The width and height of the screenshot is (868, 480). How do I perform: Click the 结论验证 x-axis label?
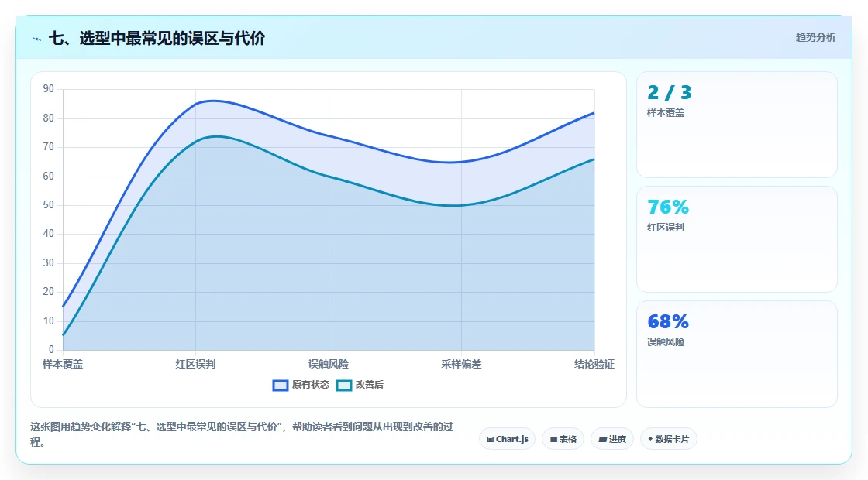coord(594,364)
